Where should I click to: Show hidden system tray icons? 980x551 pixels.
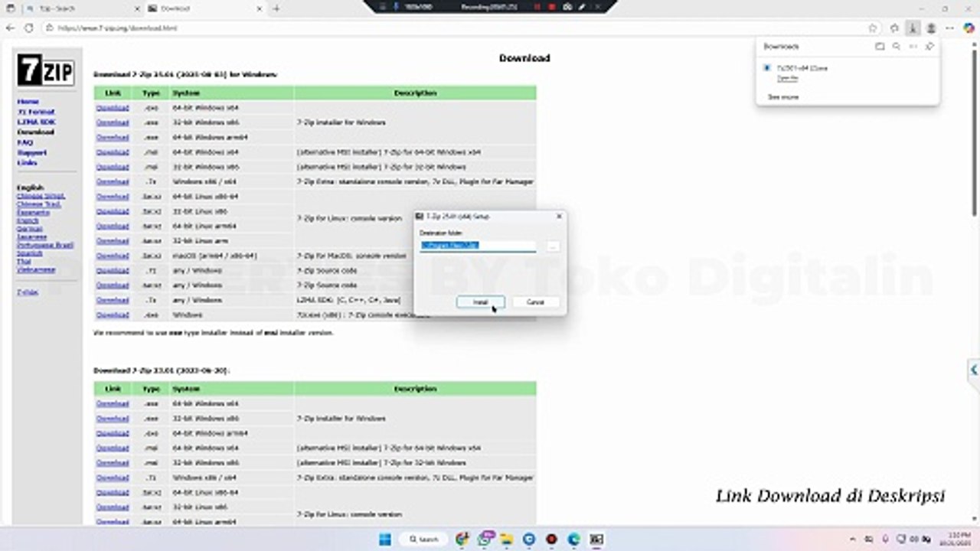[x=854, y=539]
